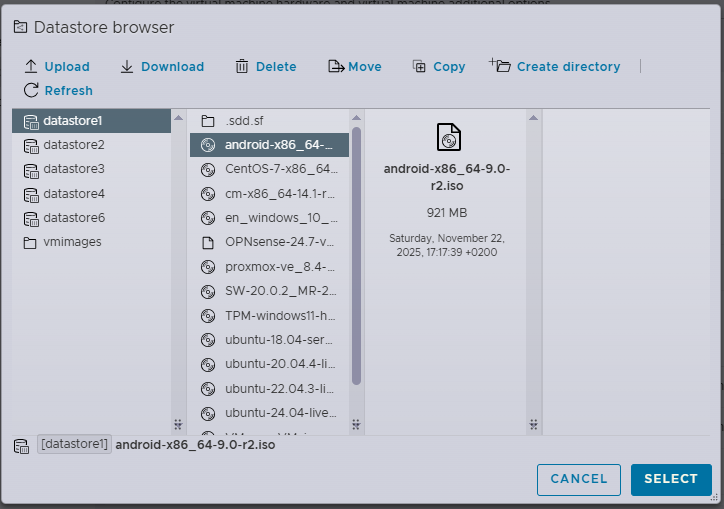Click the [datastore1] path tag
This screenshot has height=509, width=724.
74,444
